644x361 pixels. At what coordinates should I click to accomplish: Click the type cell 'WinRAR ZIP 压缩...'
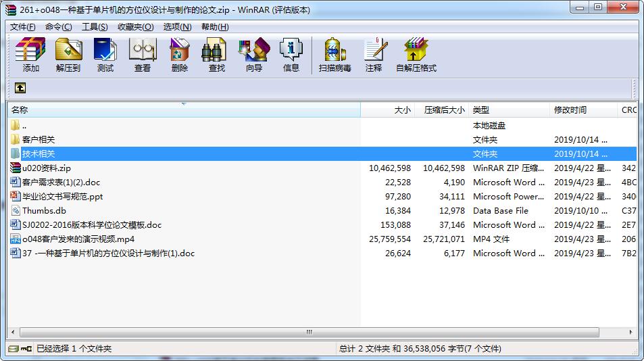point(508,168)
